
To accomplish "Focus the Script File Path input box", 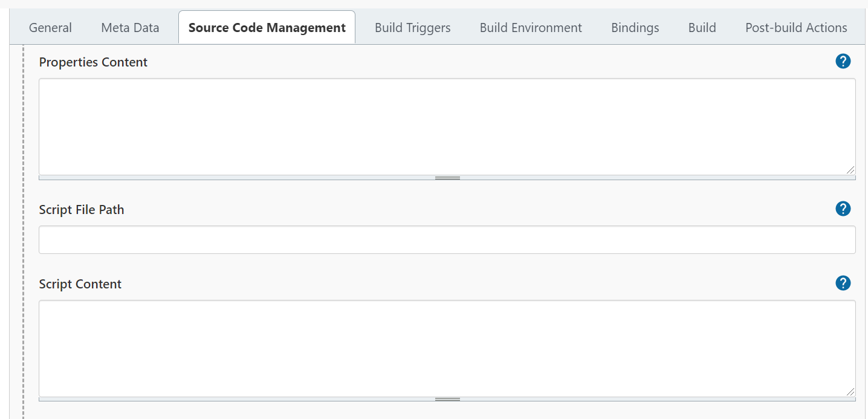I will (447, 240).
